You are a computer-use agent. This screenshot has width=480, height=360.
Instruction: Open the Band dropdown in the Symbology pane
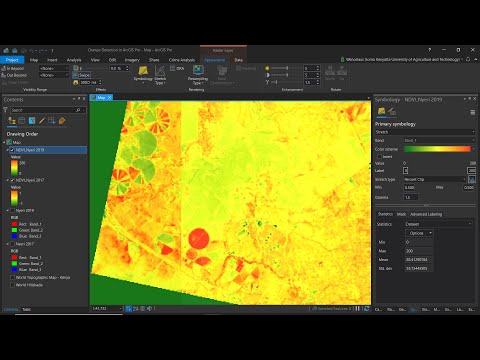pos(439,141)
